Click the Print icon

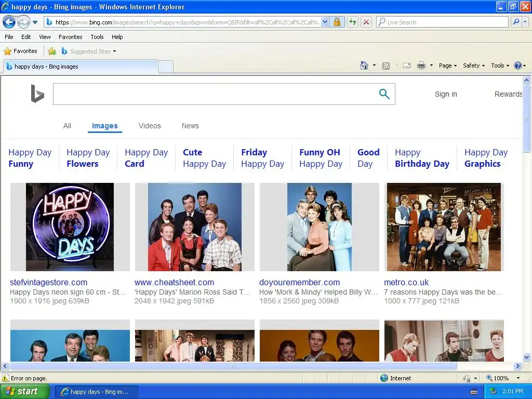(421, 66)
